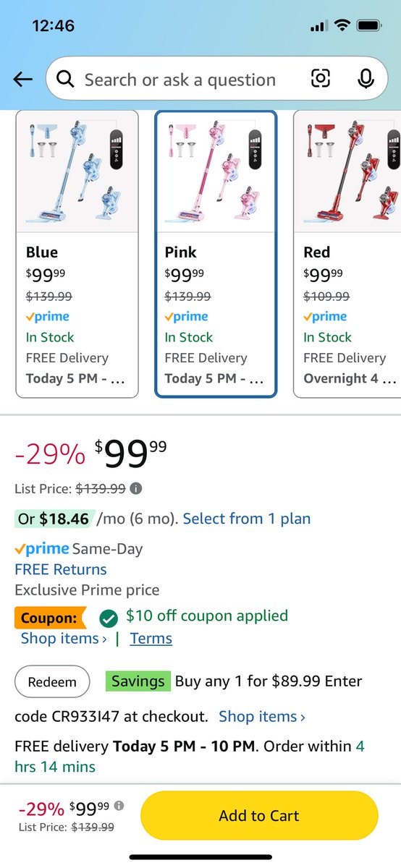Image resolution: width=401 pixels, height=868 pixels.
Task: Open camera lens search icon
Action: point(321,79)
